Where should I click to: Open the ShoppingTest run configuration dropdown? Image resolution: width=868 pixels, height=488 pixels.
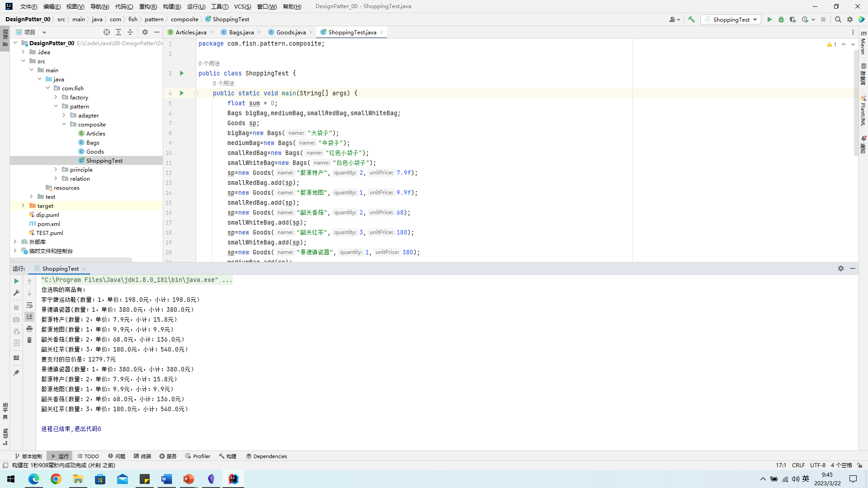[731, 19]
